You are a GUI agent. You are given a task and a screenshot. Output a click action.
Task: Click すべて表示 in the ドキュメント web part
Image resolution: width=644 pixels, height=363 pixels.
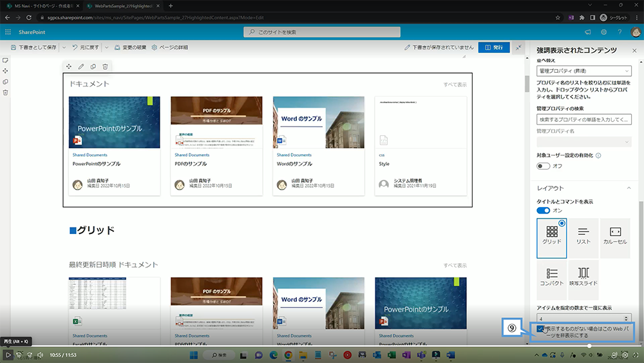coord(455,84)
